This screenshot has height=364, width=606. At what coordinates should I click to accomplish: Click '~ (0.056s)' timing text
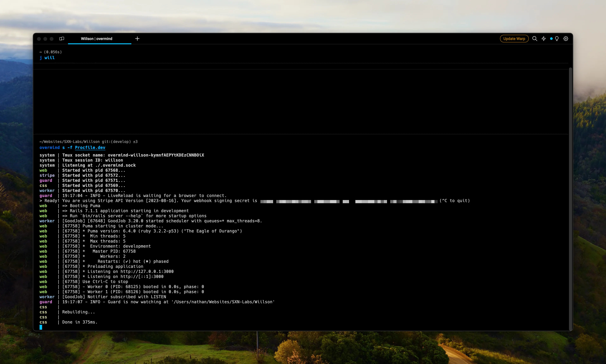point(51,52)
